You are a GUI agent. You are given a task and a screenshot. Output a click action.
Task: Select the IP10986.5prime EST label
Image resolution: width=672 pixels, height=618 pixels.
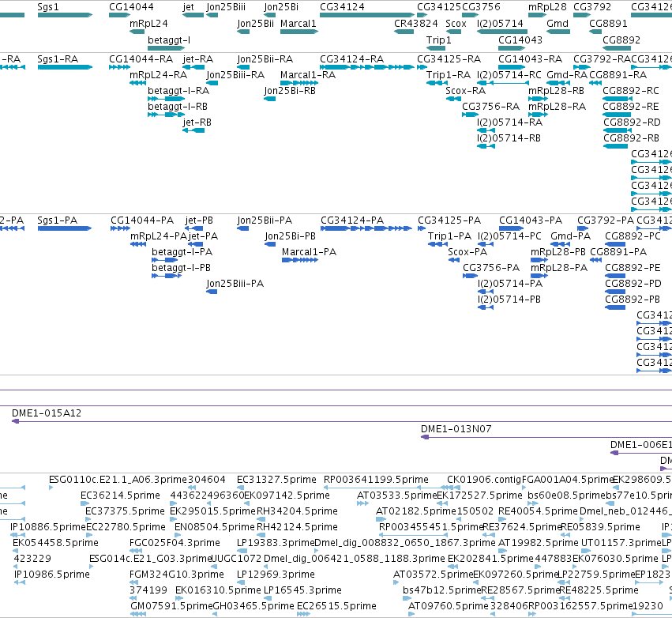click(52, 574)
